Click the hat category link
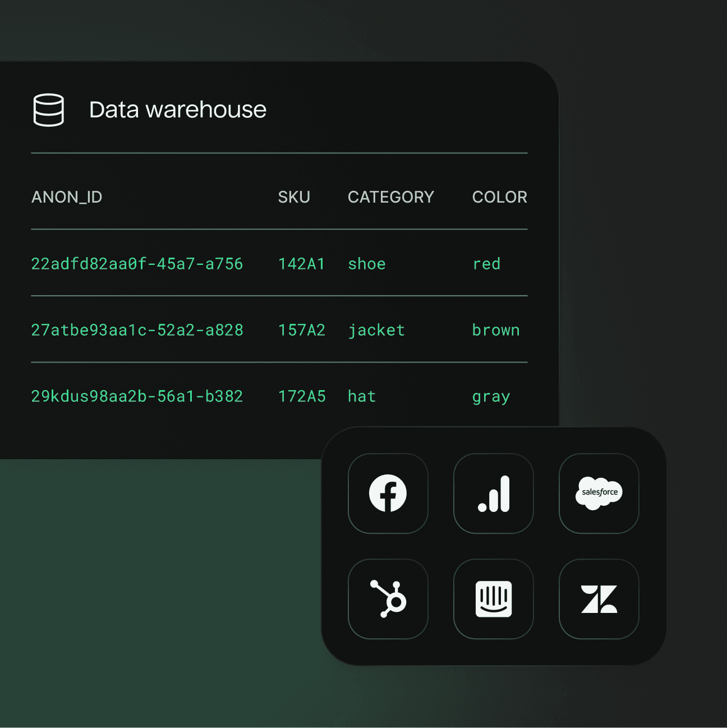The width and height of the screenshot is (727, 728). [x=361, y=396]
